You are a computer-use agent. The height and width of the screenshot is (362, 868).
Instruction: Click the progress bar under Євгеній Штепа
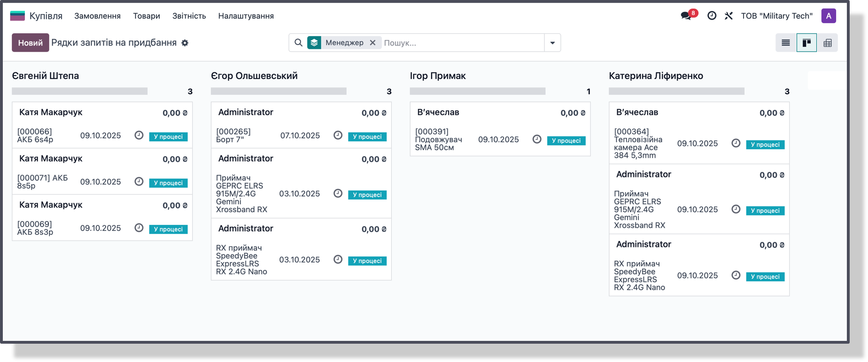[x=79, y=91]
